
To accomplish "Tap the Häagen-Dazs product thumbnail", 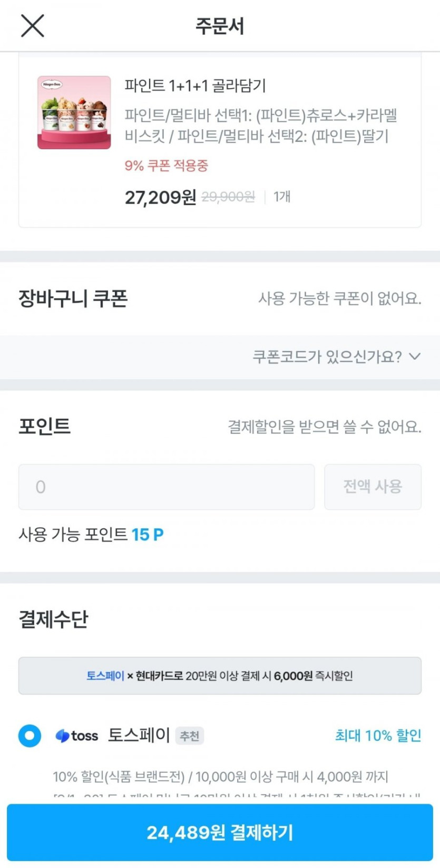I will [74, 112].
